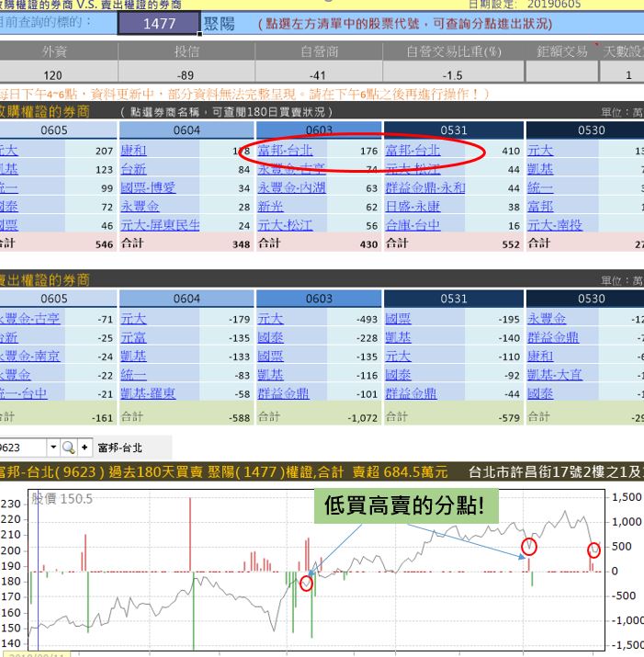This screenshot has width=644, height=657.
Task: Click the 股價 150.5 label on the chart
Action: [62, 499]
